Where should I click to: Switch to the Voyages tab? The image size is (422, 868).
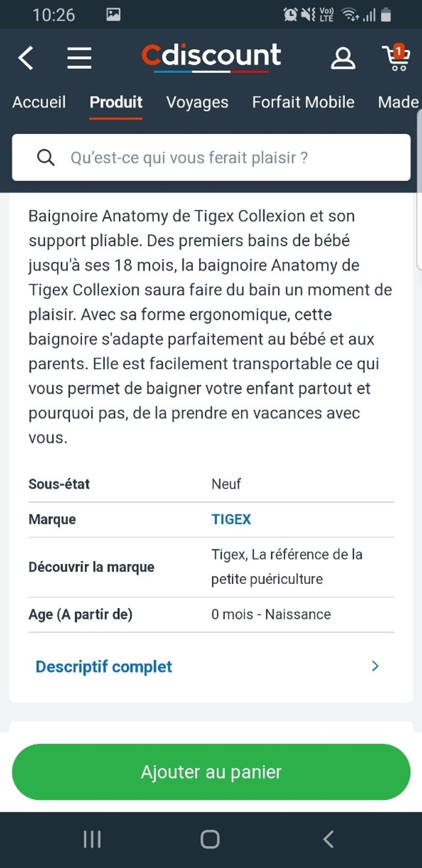click(x=197, y=102)
